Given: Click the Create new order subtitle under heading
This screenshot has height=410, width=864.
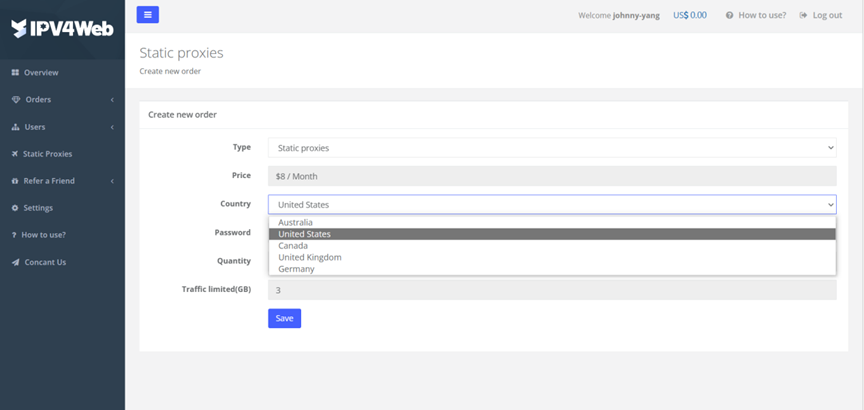Looking at the screenshot, I should (x=170, y=71).
